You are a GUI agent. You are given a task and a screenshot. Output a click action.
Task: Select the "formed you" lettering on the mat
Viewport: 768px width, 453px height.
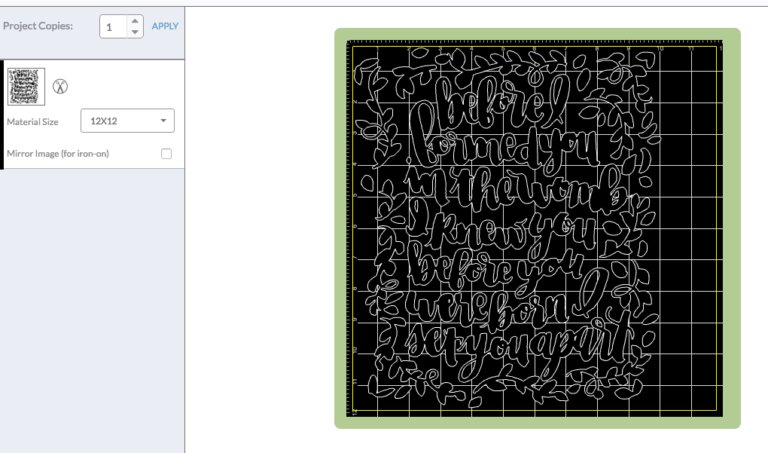click(x=505, y=150)
